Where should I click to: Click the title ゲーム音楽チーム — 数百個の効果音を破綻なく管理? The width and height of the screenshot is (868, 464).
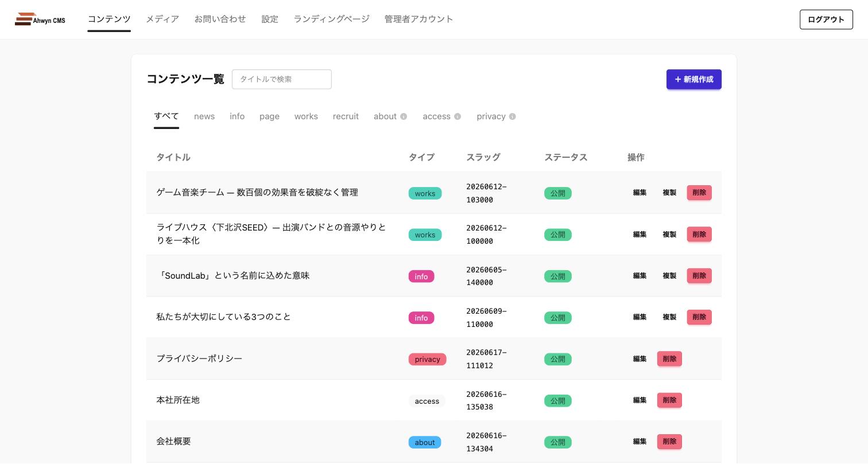click(257, 193)
